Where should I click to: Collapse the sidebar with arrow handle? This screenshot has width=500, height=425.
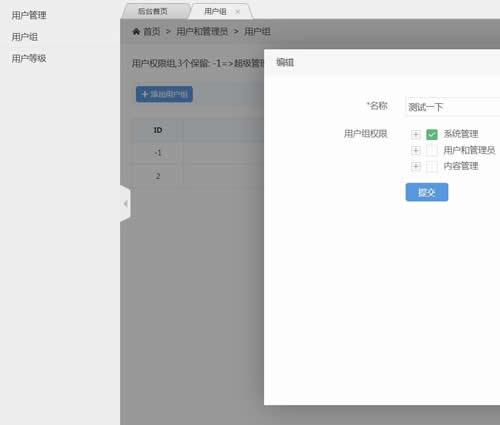click(125, 203)
